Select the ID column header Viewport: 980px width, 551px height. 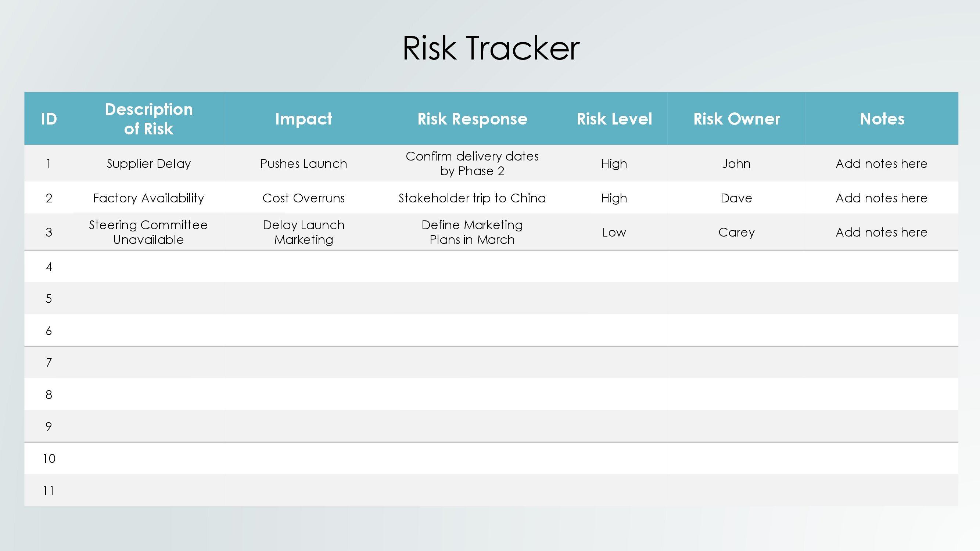[x=49, y=119]
